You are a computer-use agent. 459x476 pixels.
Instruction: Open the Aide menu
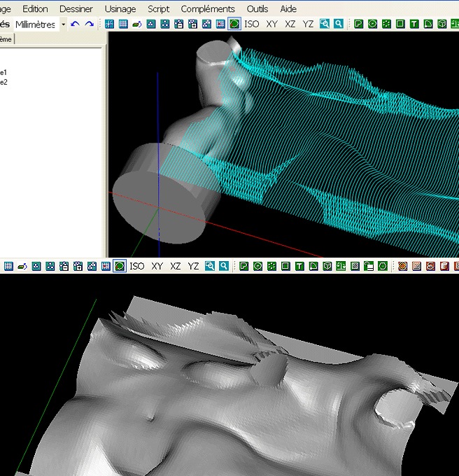[288, 9]
